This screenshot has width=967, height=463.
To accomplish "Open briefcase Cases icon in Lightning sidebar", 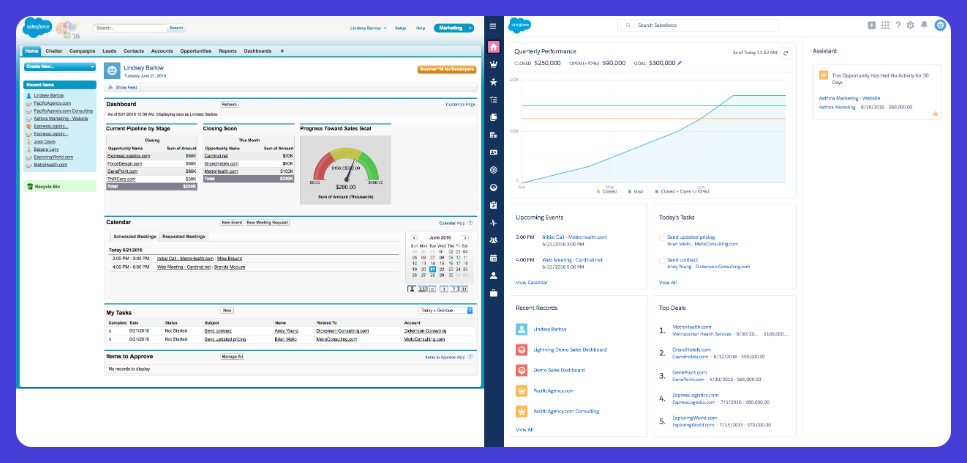I will (x=493, y=293).
